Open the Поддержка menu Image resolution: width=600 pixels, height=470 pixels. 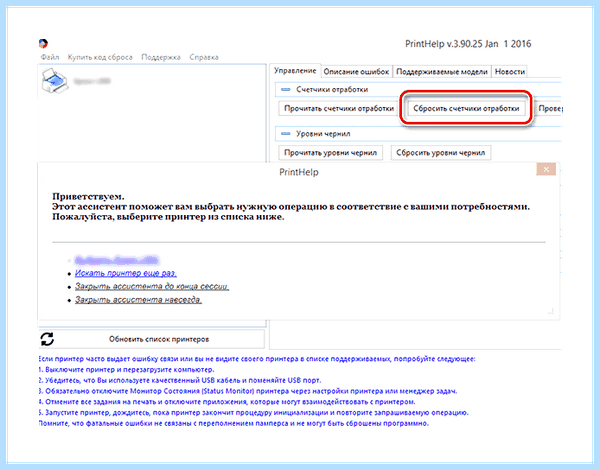[x=161, y=57]
